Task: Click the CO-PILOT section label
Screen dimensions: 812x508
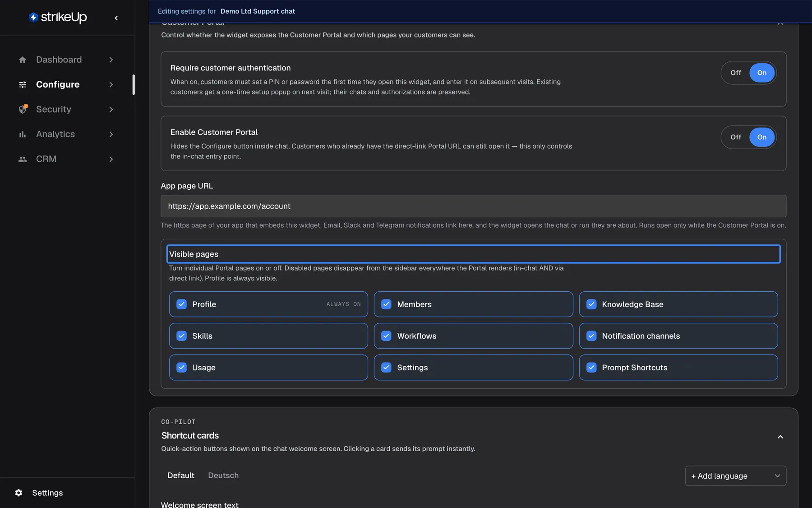Action: click(178, 422)
